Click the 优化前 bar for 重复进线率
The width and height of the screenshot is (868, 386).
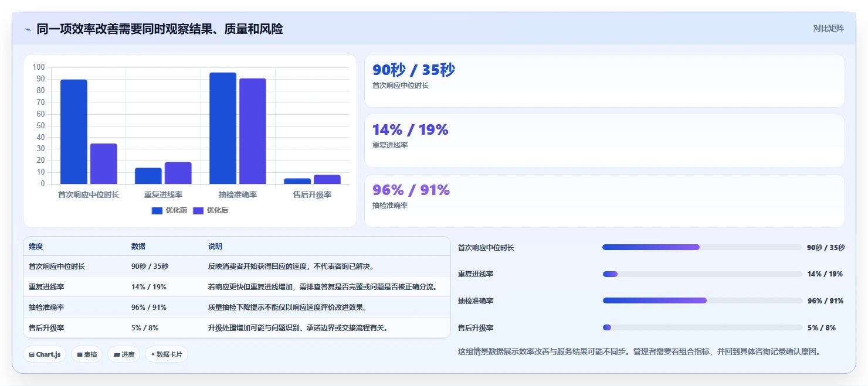[x=148, y=176]
